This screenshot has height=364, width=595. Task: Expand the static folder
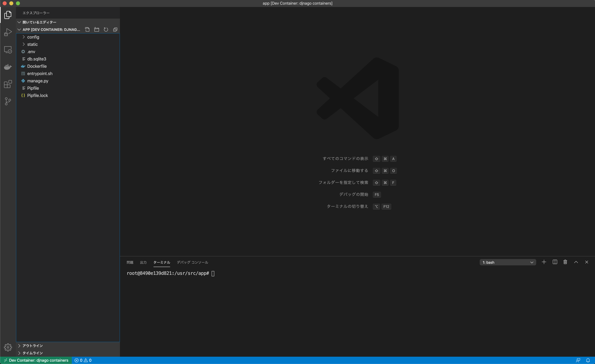68,44
